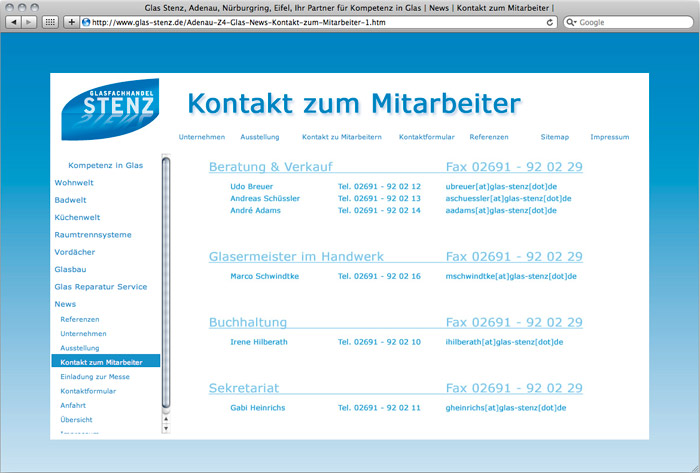
Task: Click phone number Tel. 02691 - 92 02 12
Action: [379, 187]
